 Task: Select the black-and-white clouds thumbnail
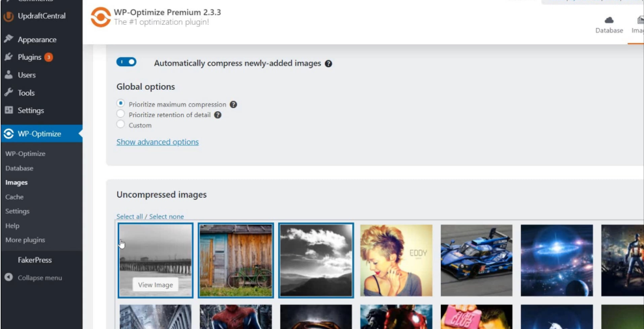click(x=316, y=260)
